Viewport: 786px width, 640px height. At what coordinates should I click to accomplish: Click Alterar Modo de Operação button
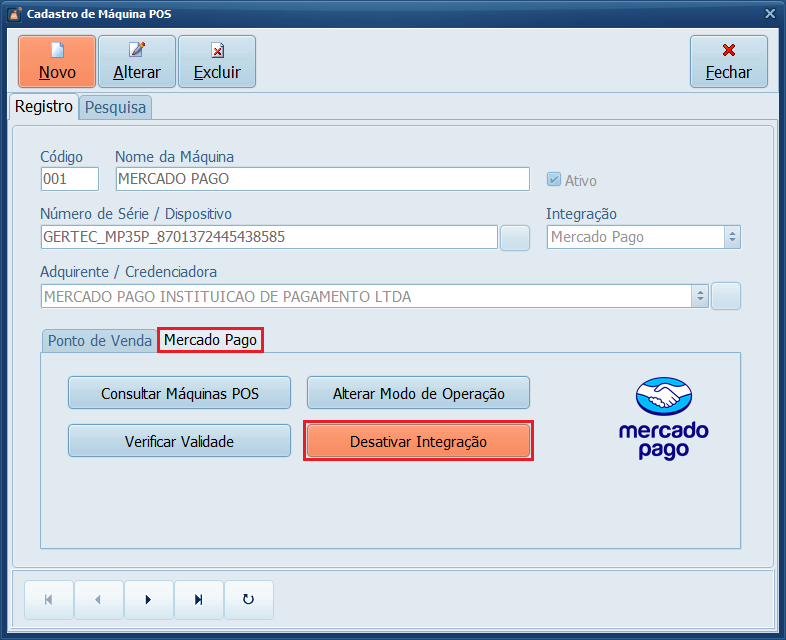pyautogui.click(x=418, y=393)
